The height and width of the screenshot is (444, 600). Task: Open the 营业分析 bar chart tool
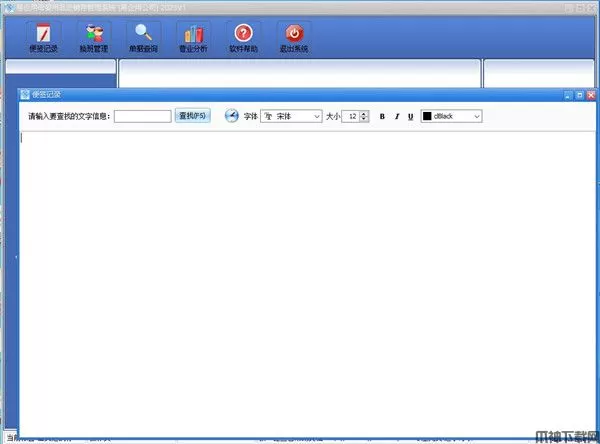coord(194,38)
